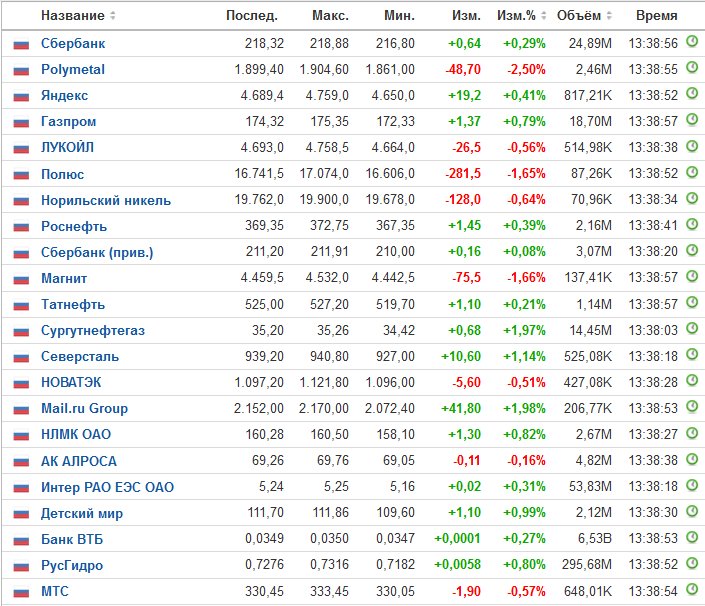Open the Роснефть stock link

point(74,226)
